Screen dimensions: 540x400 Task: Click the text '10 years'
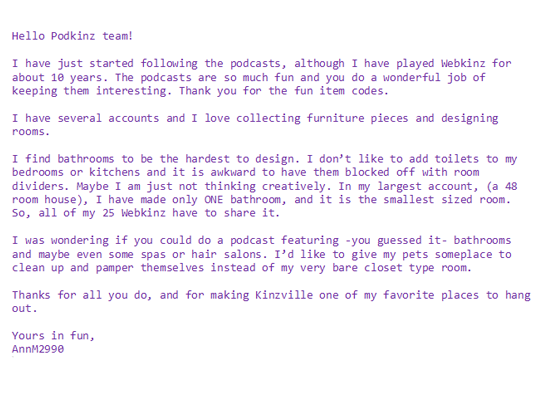click(76, 78)
